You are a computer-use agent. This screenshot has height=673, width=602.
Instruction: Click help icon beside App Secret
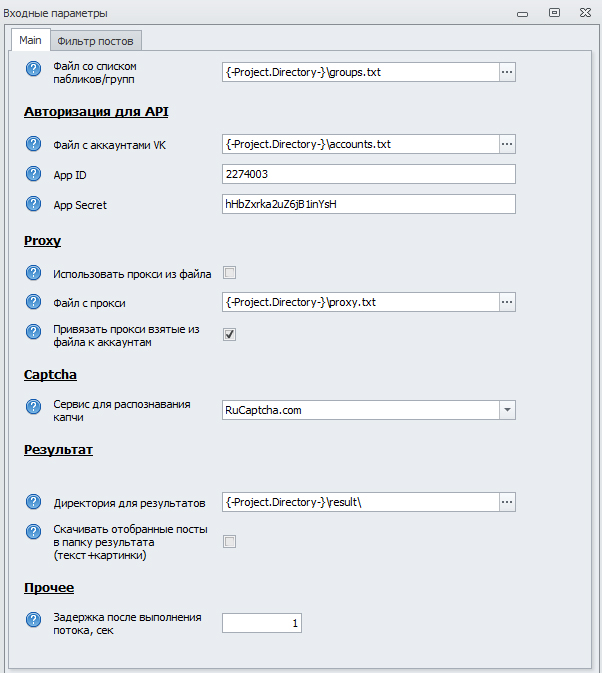click(32, 204)
